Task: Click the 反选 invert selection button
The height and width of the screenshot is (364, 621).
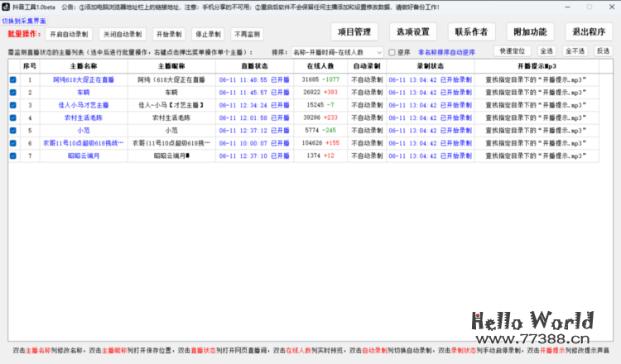Action: [603, 51]
